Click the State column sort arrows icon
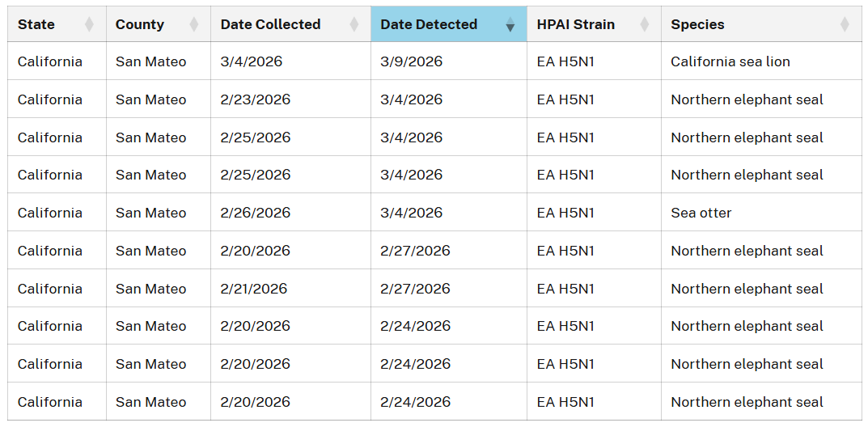868x427 pixels. tap(89, 24)
